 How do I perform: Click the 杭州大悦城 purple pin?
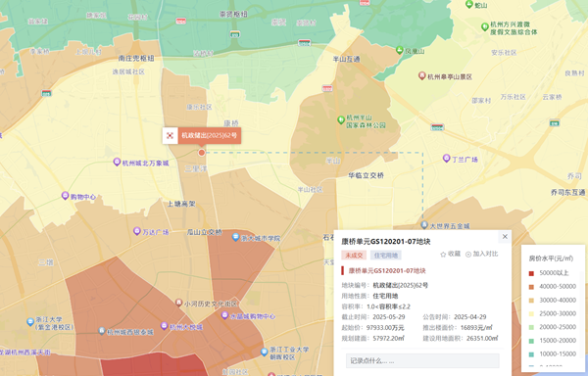164,326
